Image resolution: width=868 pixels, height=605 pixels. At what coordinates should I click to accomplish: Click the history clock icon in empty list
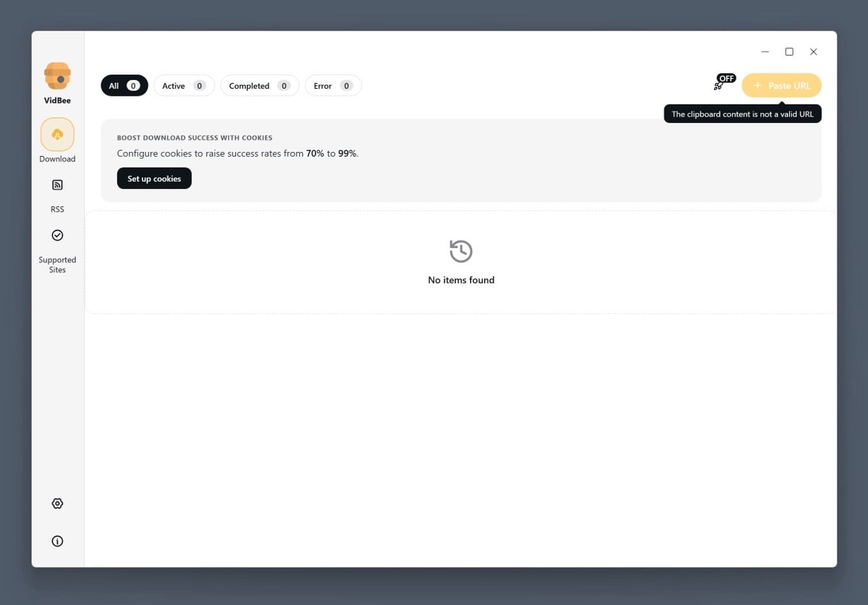(x=460, y=251)
